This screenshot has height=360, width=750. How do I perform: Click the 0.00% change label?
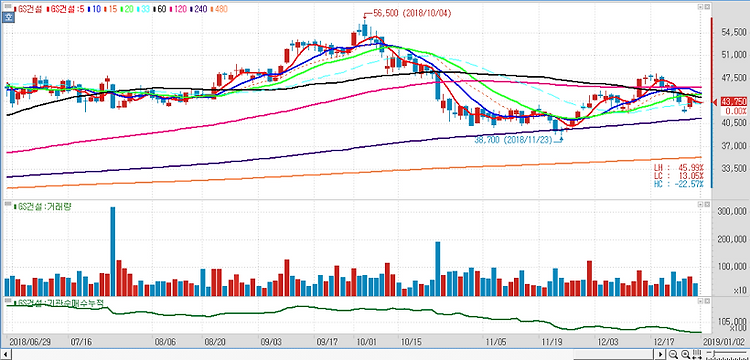click(736, 110)
